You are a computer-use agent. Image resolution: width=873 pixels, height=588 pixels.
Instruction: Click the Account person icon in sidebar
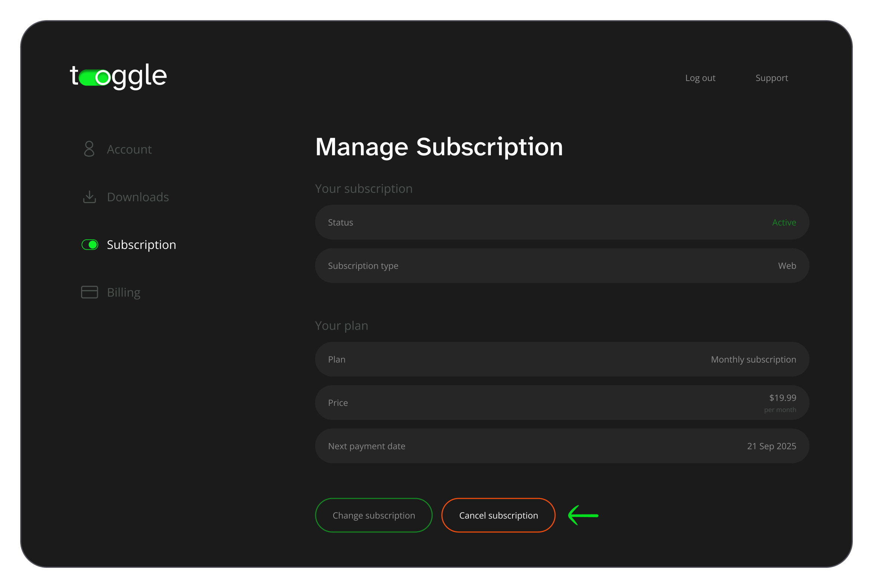89,149
